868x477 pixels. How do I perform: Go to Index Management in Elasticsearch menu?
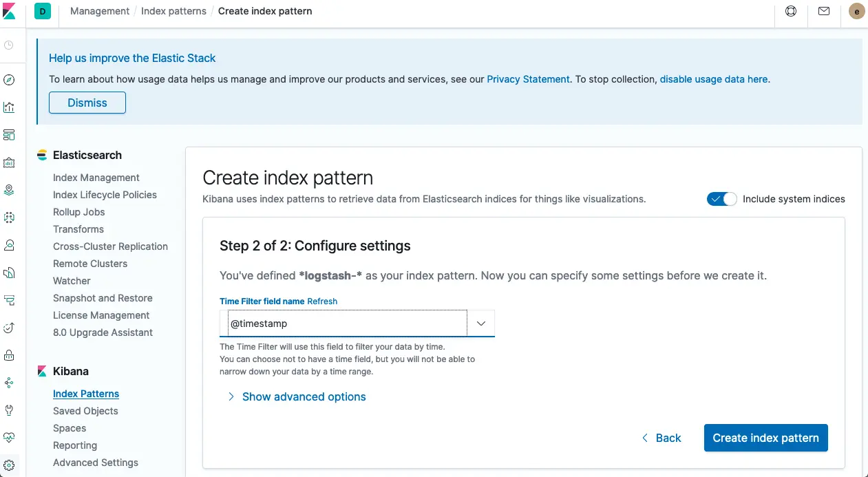tap(96, 178)
